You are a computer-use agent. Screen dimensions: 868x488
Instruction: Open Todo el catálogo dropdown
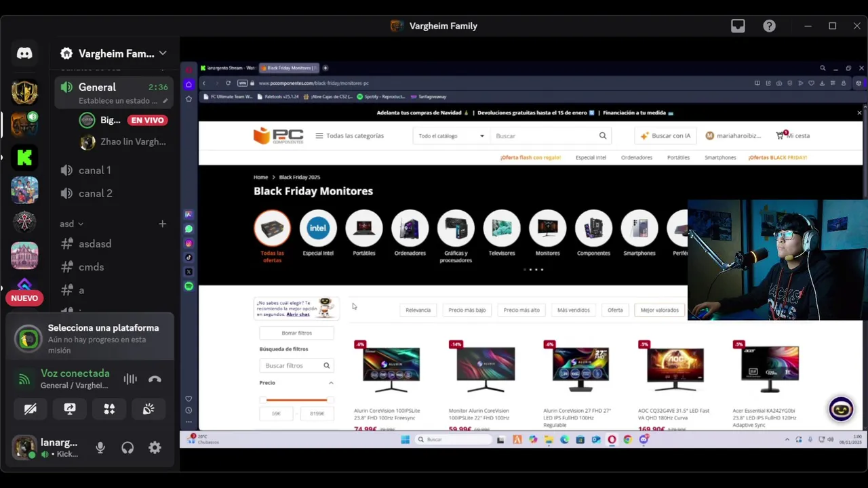(451, 136)
